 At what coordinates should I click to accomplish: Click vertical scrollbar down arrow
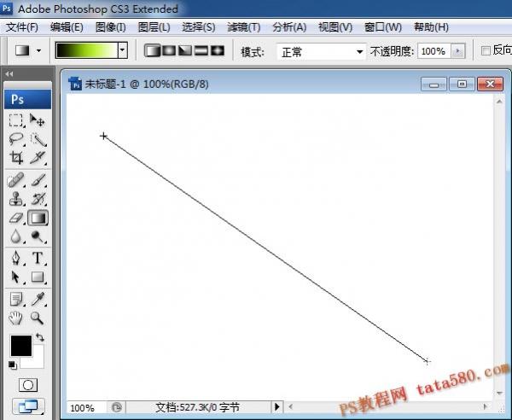pyautogui.click(x=499, y=393)
